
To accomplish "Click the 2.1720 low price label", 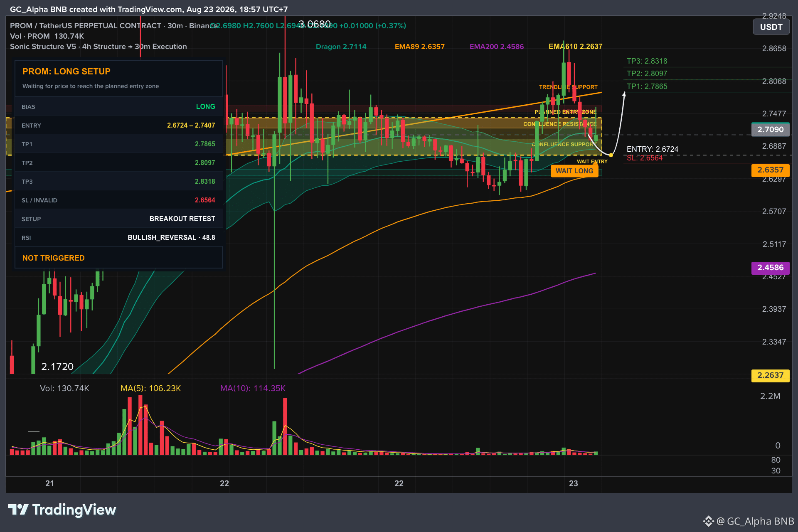I will pyautogui.click(x=57, y=367).
